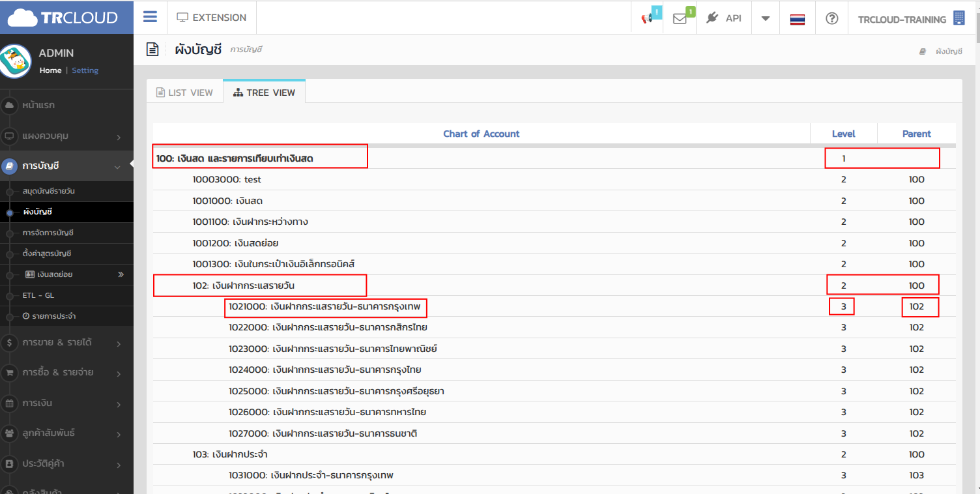
Task: Select account 1022000 ธนาคารกสิกรไทย
Action: click(328, 327)
